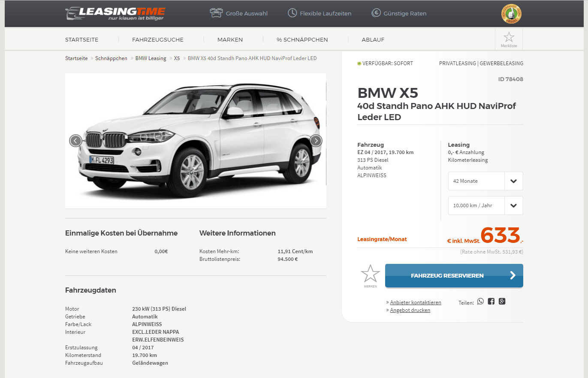
Task: Click the Günstige Raten euro icon
Action: [x=376, y=13]
